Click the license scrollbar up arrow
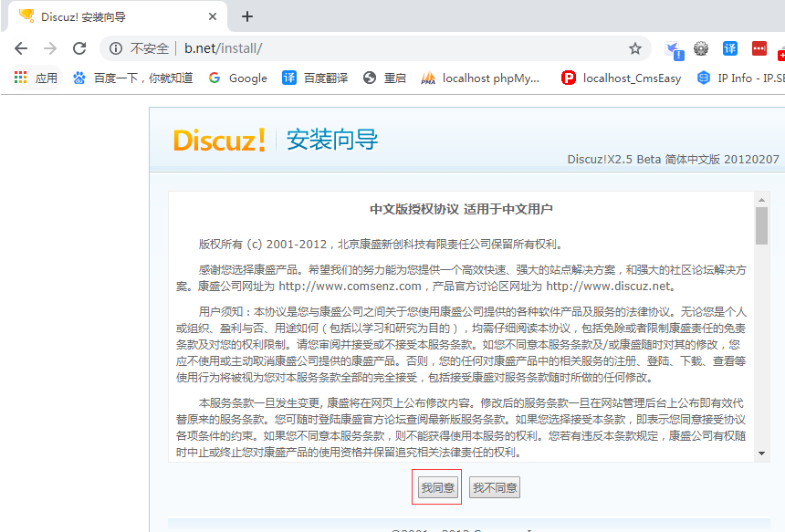The image size is (785, 532). (761, 200)
